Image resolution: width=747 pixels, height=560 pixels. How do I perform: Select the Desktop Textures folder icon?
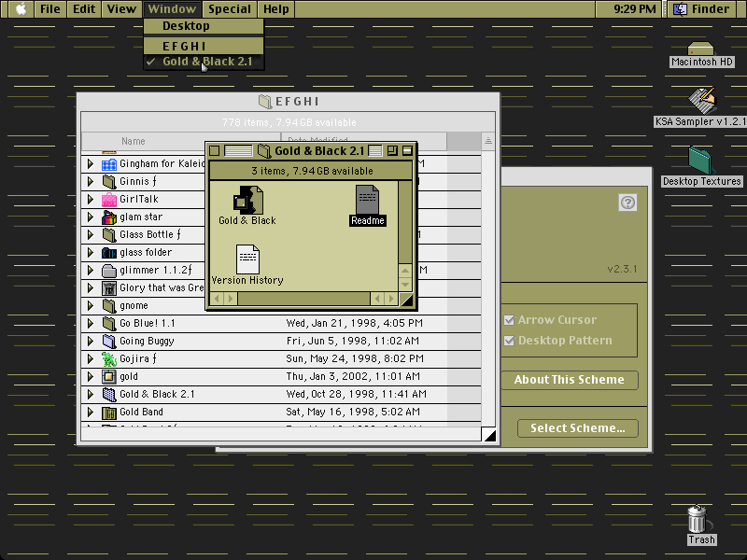coord(700,161)
